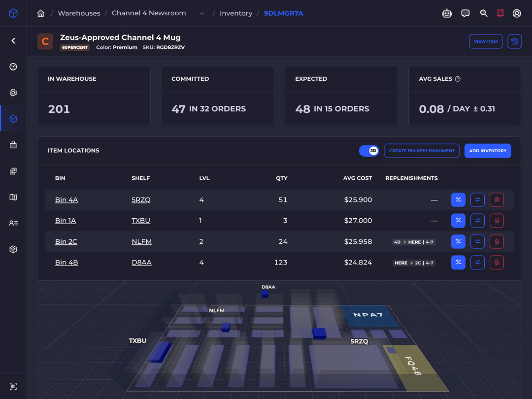This screenshot has height=399, width=532.
Task: Adjust quantity for Bin 2C
Action: tap(458, 241)
